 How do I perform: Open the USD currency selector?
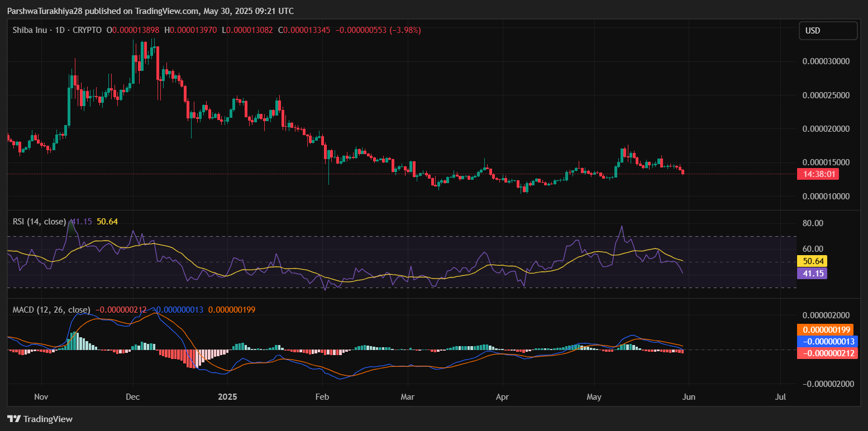(x=828, y=31)
